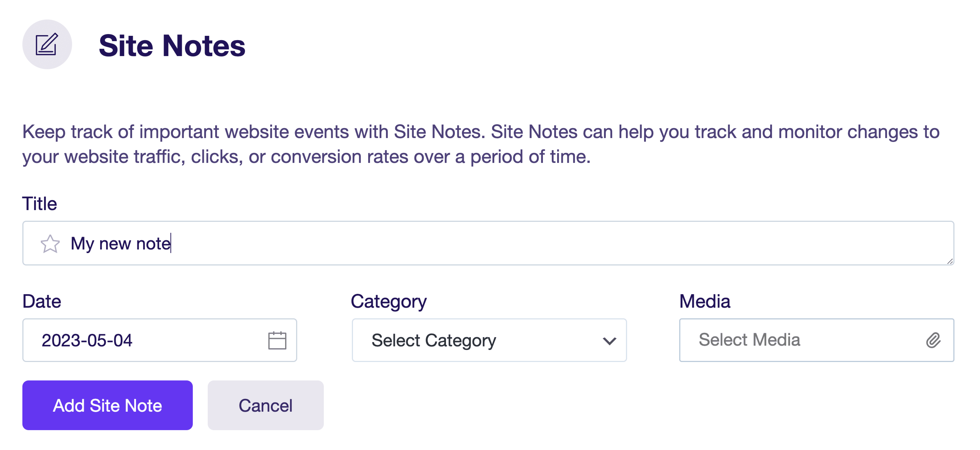The height and width of the screenshot is (450, 980).
Task: Click the 'Title' field label
Action: pyautogui.click(x=40, y=204)
